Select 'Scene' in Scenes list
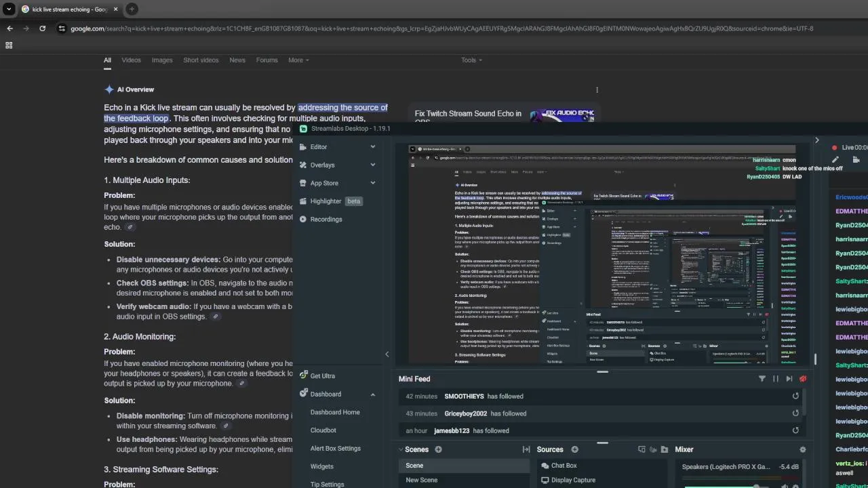 464,466
